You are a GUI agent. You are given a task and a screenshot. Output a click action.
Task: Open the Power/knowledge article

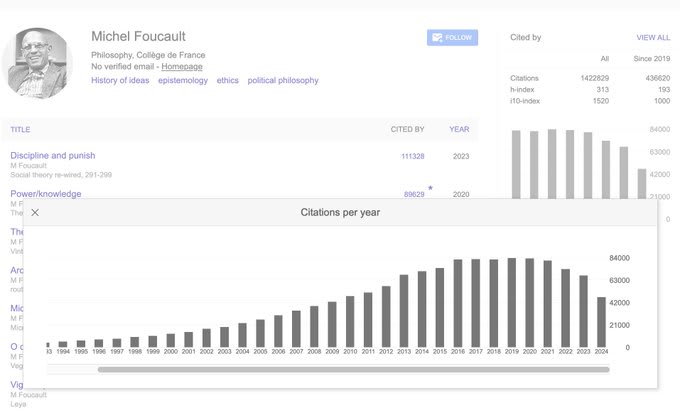pyautogui.click(x=46, y=193)
